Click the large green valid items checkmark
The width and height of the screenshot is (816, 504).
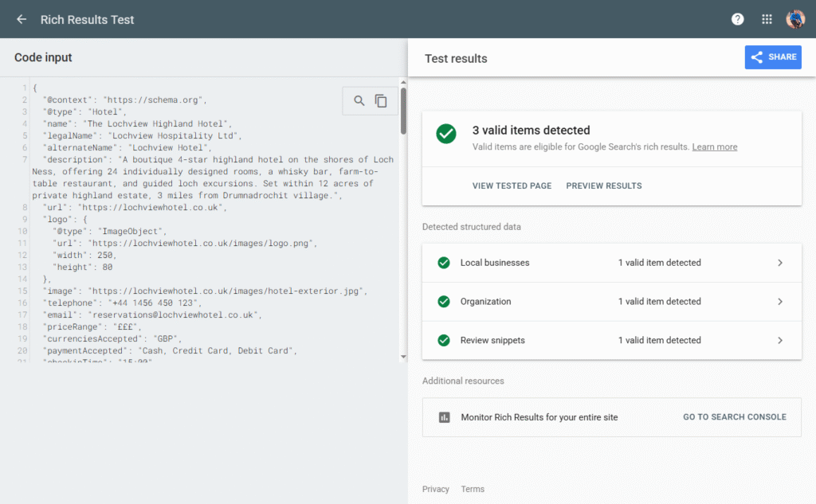446,134
